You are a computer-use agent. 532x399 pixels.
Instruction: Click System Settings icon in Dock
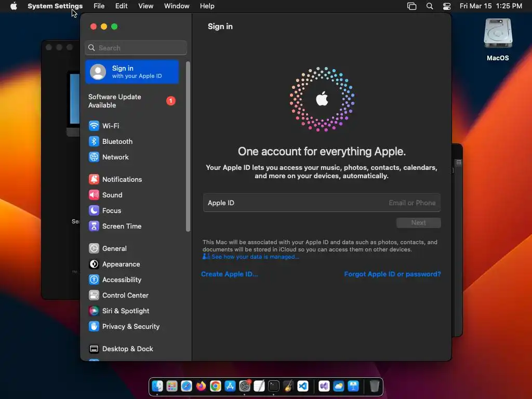coord(245,386)
